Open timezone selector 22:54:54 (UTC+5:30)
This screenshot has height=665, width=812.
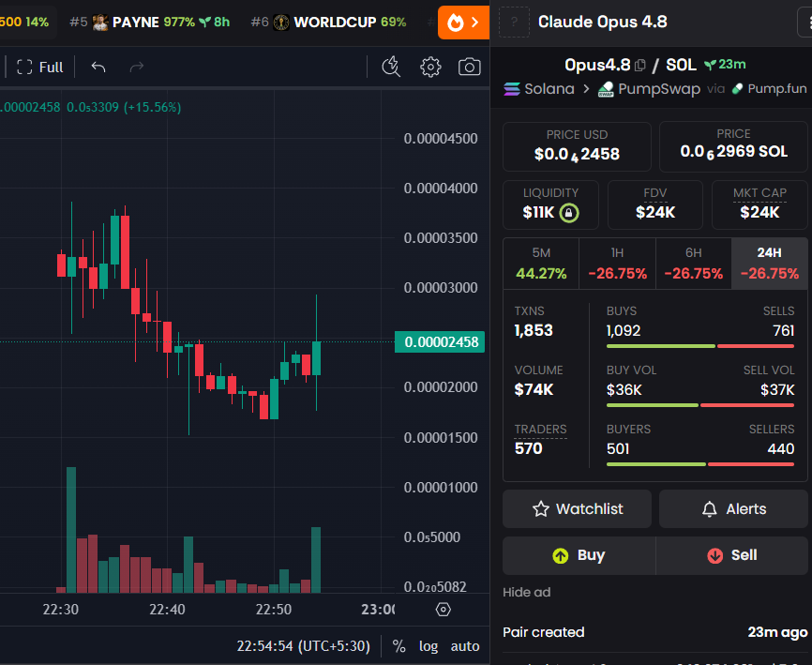click(304, 646)
